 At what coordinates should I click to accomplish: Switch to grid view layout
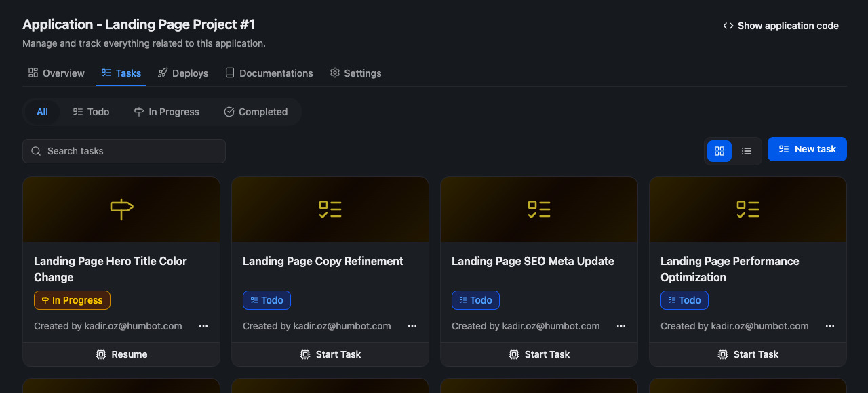[719, 151]
